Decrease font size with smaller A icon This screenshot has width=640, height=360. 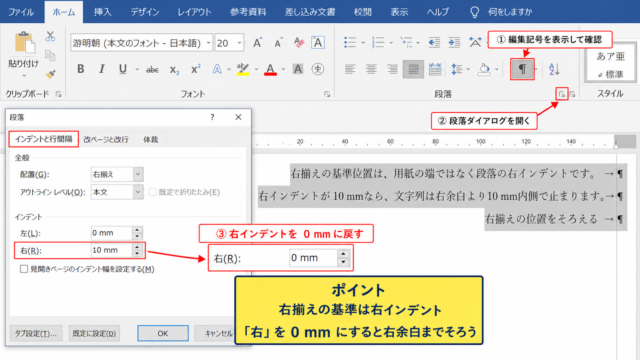coord(278,43)
